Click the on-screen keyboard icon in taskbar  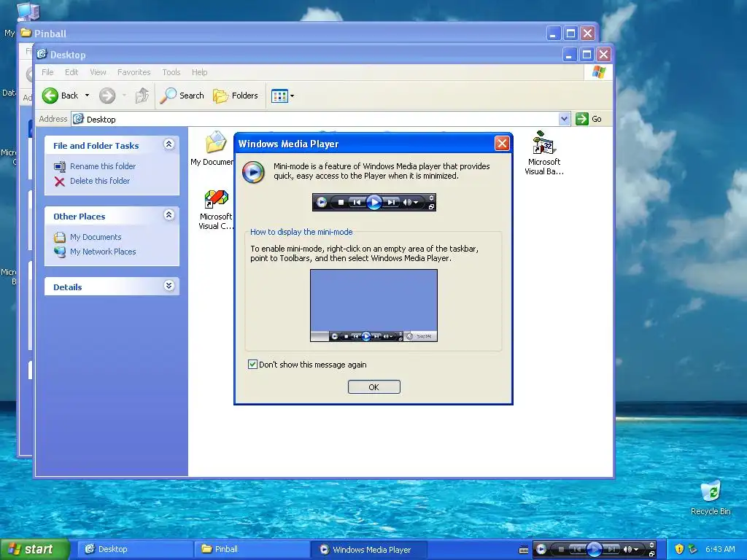tap(524, 550)
